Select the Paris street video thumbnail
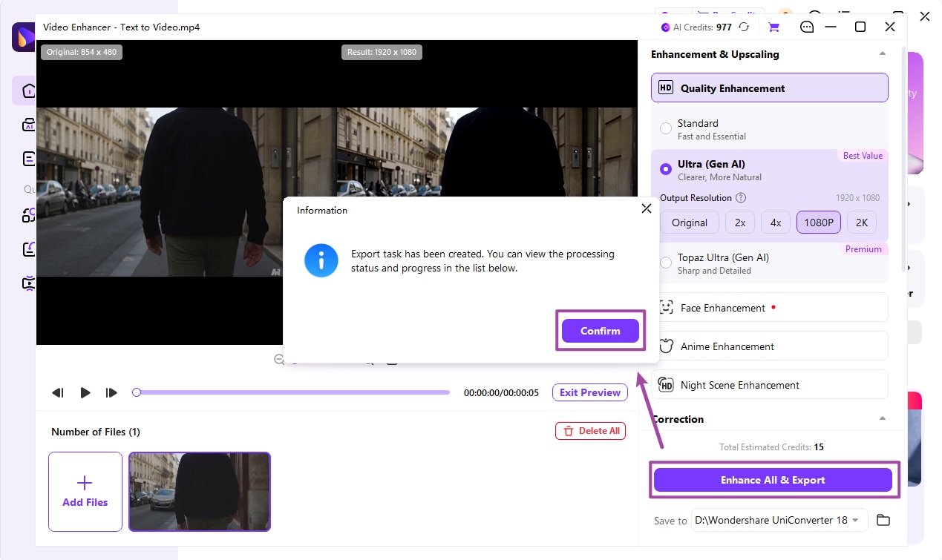 [x=200, y=492]
